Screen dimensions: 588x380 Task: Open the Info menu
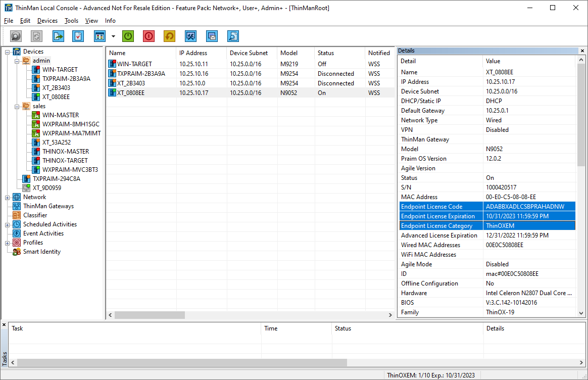click(x=110, y=21)
